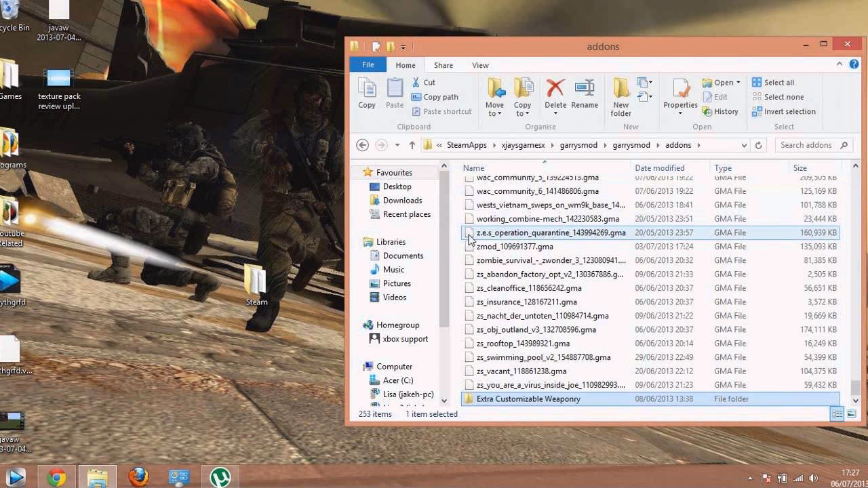
Task: Select zmod_109691377.gma file
Action: pos(650,247)
